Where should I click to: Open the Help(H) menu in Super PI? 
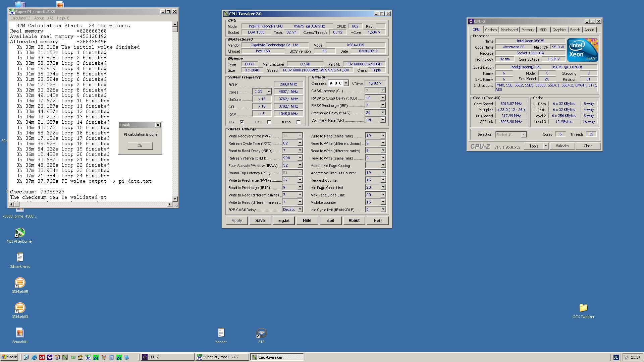[63, 18]
